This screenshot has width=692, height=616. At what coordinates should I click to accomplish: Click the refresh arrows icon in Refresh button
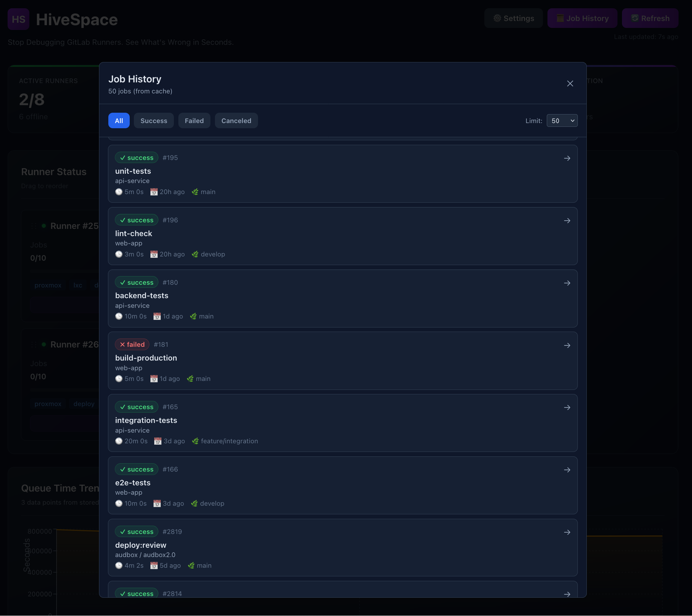click(x=635, y=18)
